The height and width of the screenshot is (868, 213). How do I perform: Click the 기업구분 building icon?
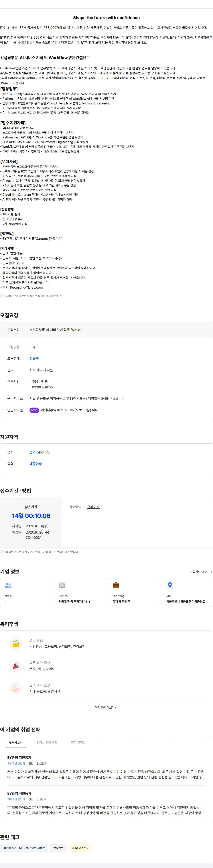tap(62, 585)
